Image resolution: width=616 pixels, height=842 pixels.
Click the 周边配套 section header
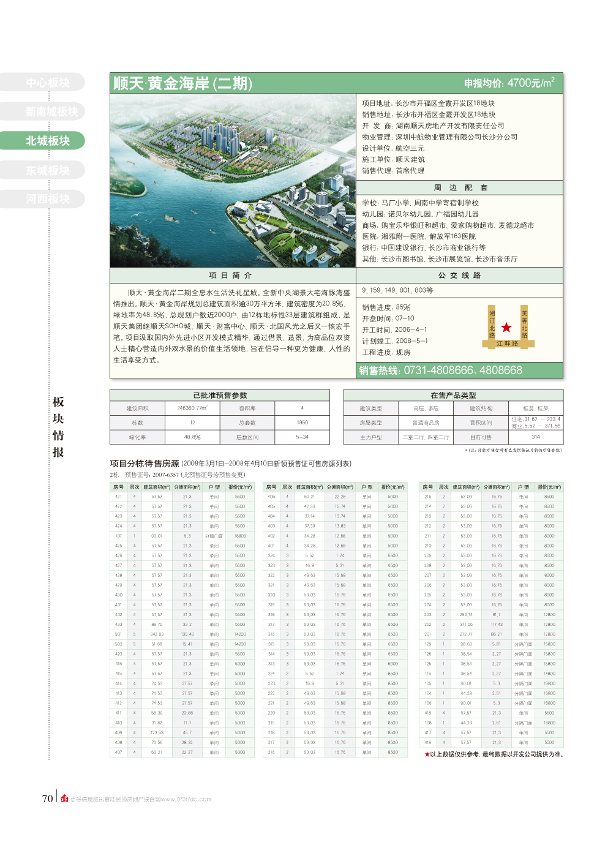[460, 188]
